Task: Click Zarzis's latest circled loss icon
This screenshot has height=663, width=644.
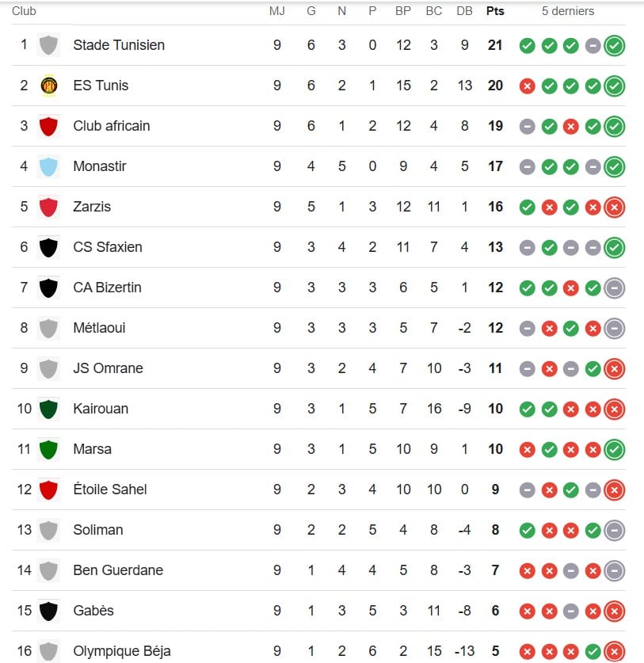Action: (x=614, y=208)
